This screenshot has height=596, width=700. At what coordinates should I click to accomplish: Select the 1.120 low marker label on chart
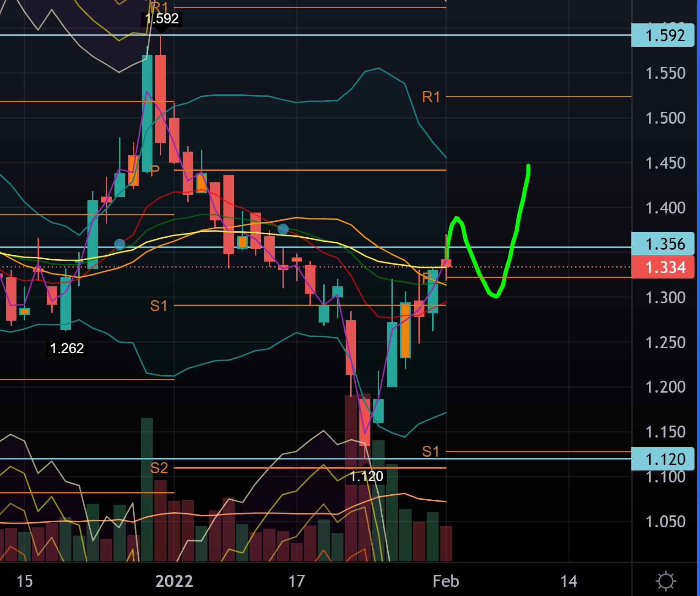point(366,476)
